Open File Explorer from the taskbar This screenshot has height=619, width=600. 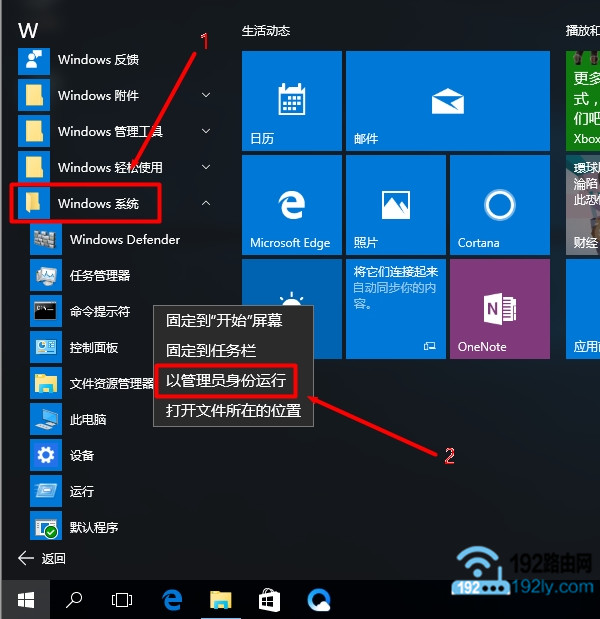(221, 600)
